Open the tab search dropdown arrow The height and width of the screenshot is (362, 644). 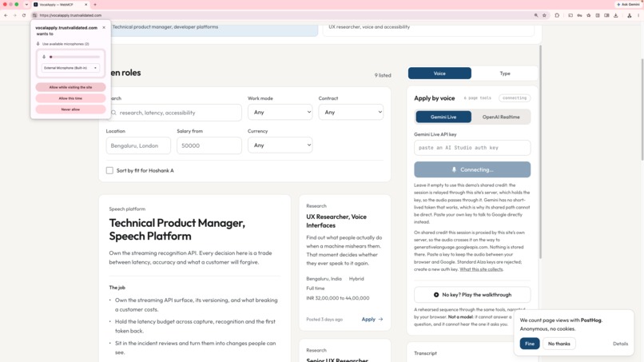pyautogui.click(x=26, y=5)
